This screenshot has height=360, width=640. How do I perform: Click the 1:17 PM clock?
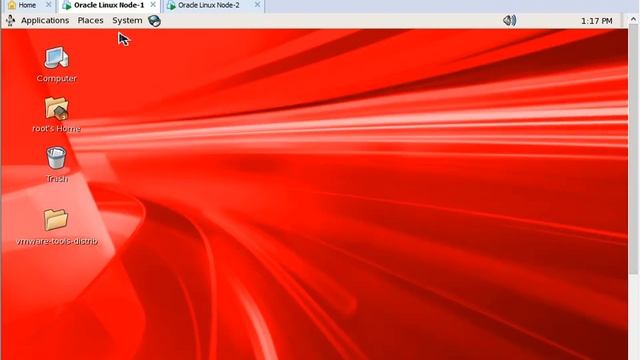(596, 21)
